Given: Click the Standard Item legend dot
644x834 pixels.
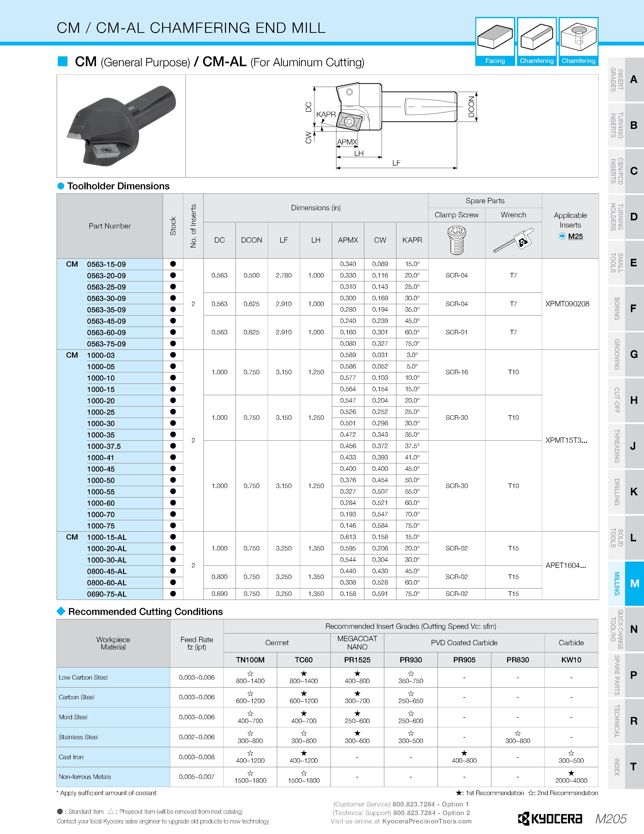Looking at the screenshot, I should pos(60,812).
